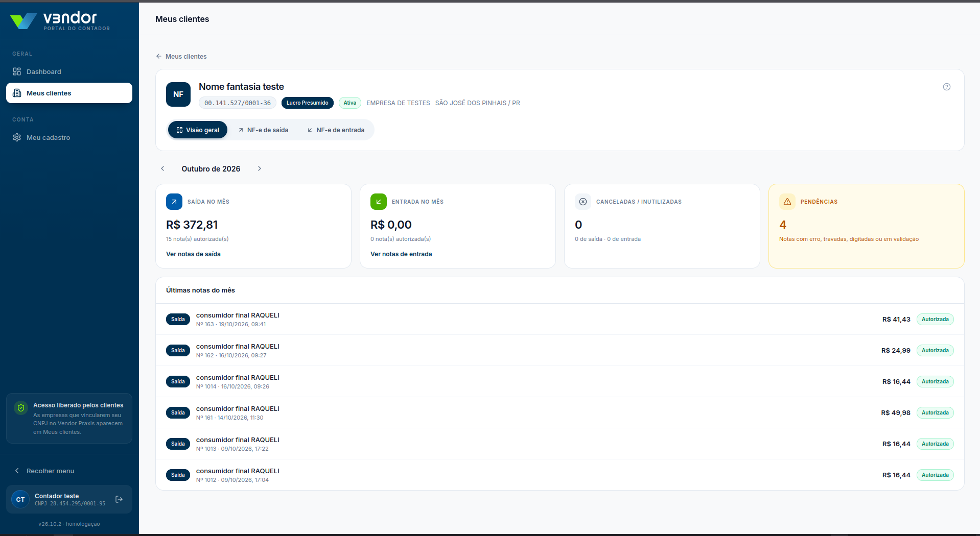This screenshot has height=536, width=980.
Task: Click the Vendor Portal do Contador logo
Action: click(60, 20)
